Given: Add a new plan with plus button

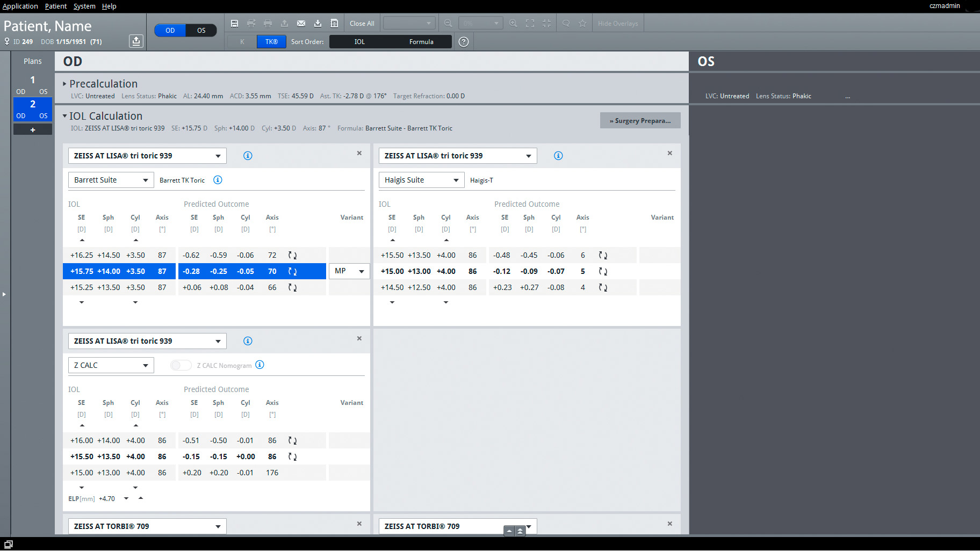Looking at the screenshot, I should tap(33, 130).
